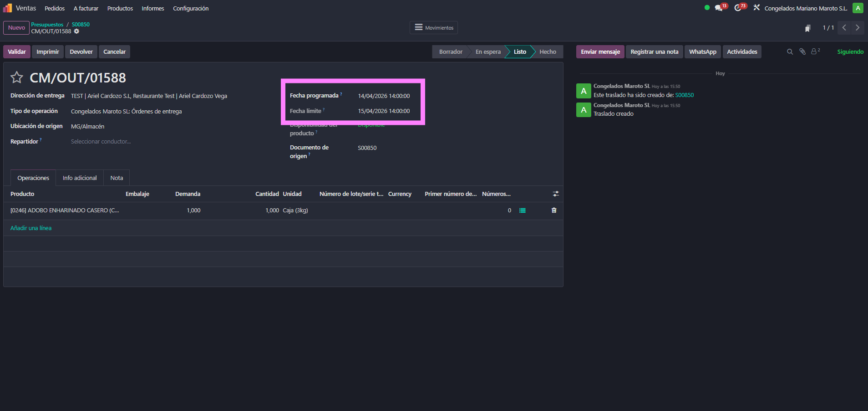Viewport: 868px width, 411px height.
Task: Select a driver in Repartidor field
Action: coord(101,142)
